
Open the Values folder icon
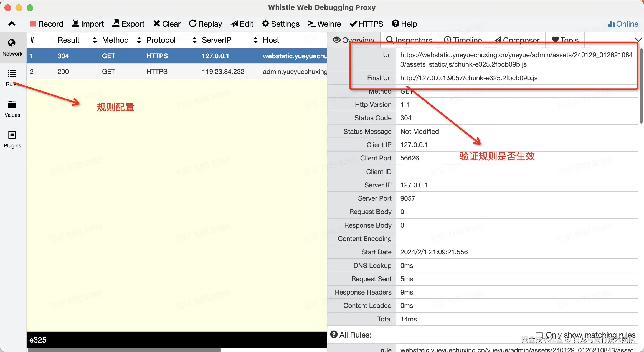click(12, 105)
